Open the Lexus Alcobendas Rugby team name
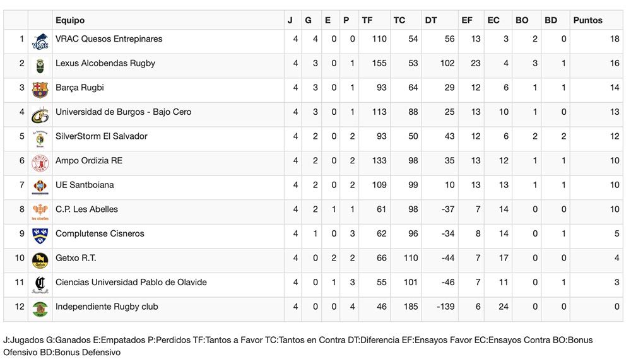 (105, 63)
